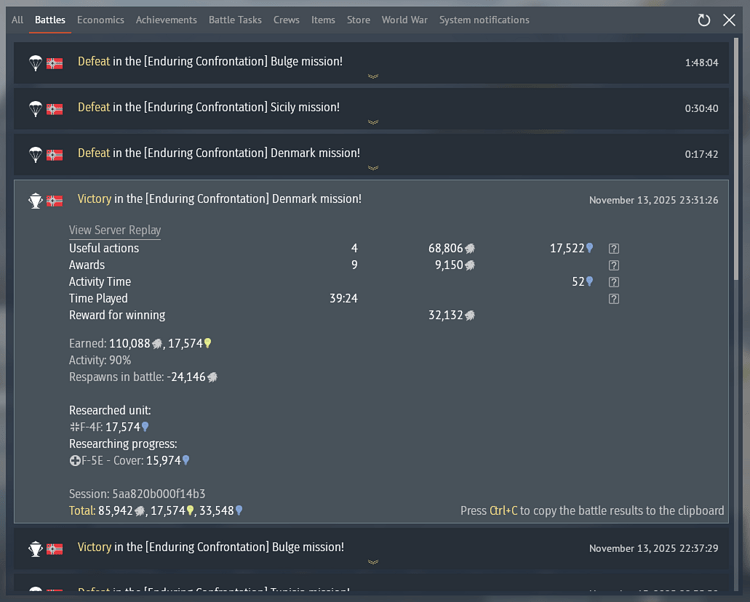Viewport: 750px width, 602px height.
Task: Expand the Denmark defeat entry chevron
Action: tap(373, 168)
